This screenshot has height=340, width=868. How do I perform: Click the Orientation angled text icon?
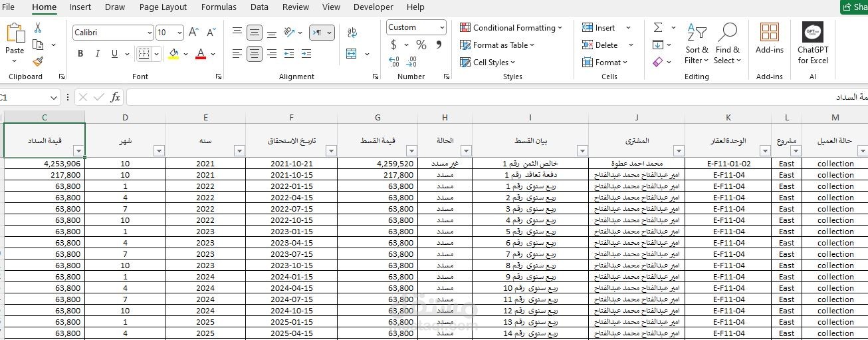pos(289,32)
